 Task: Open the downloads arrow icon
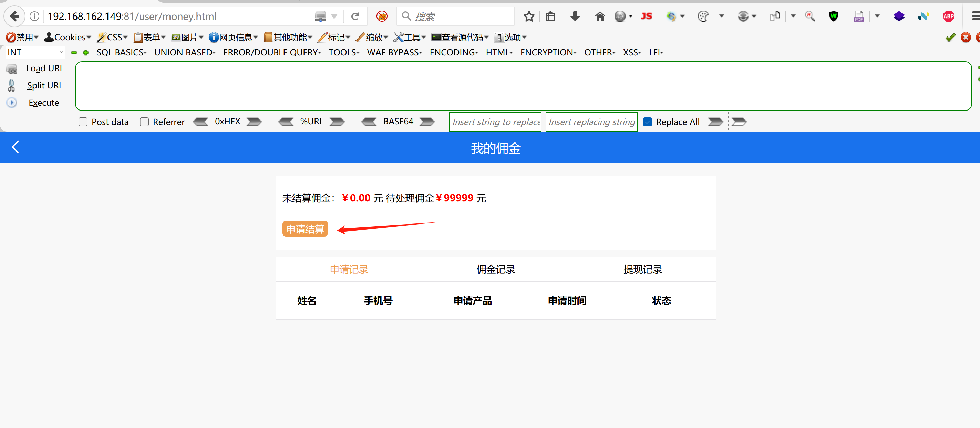575,17
